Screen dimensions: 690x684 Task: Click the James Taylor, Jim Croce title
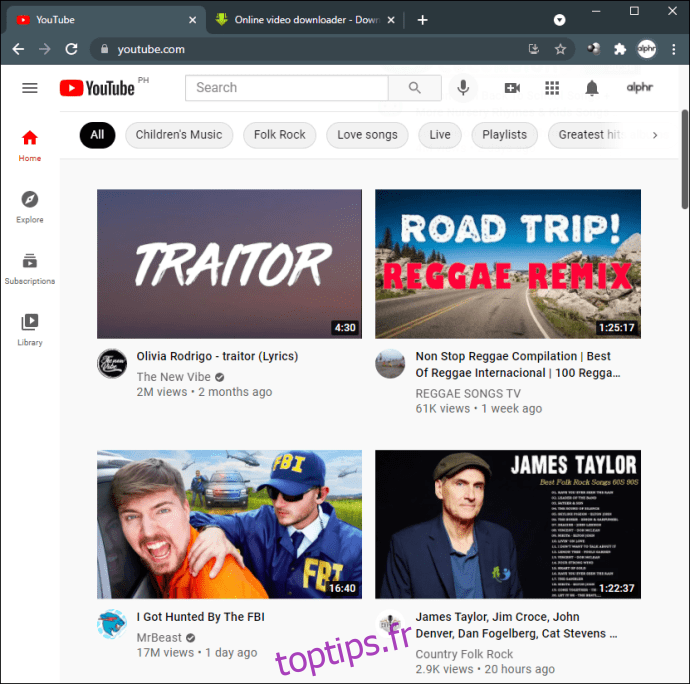(x=516, y=625)
